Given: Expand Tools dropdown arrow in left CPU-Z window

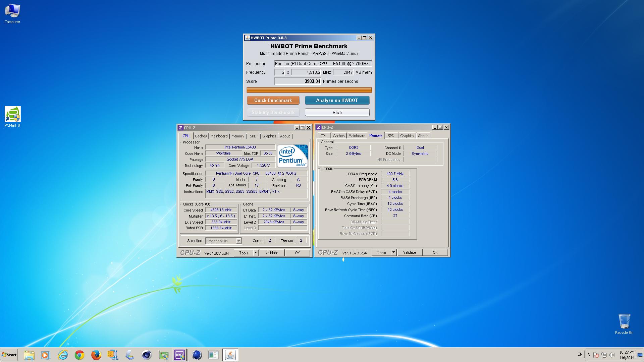Looking at the screenshot, I should coord(256,253).
